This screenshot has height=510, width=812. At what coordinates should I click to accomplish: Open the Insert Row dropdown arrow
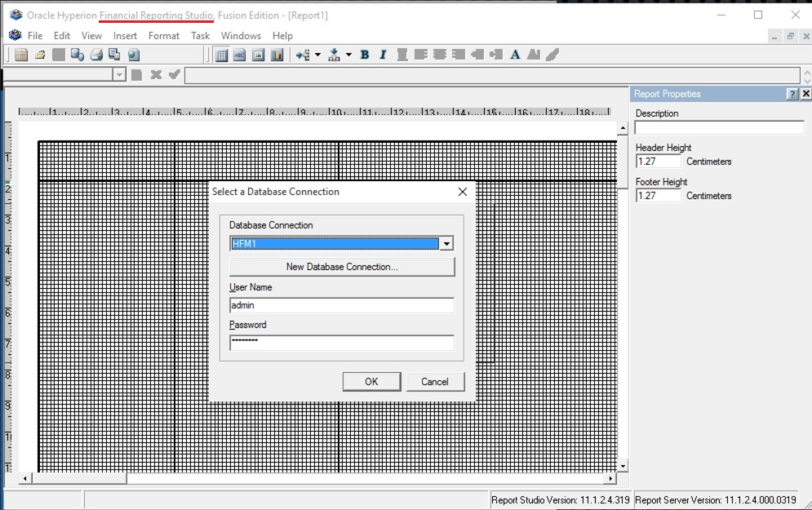[317, 55]
